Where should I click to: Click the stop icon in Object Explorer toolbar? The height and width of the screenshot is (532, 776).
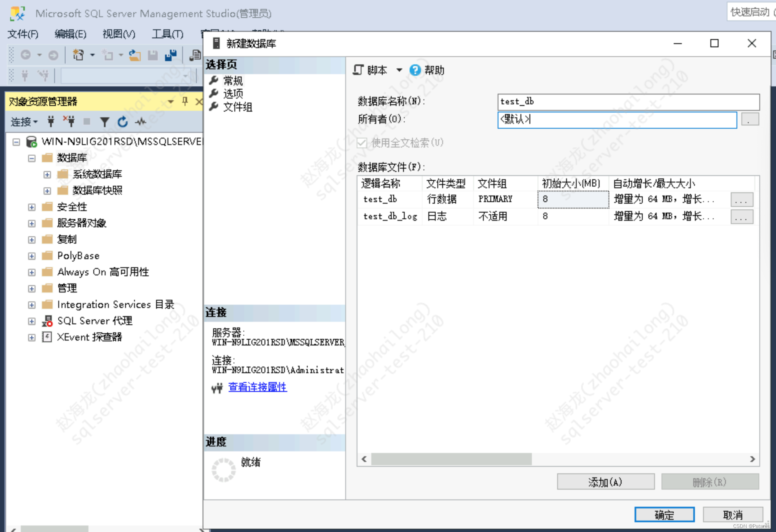(86, 121)
